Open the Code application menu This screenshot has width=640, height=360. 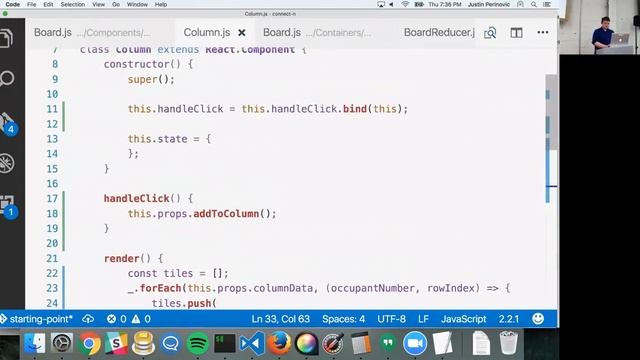coord(12,4)
